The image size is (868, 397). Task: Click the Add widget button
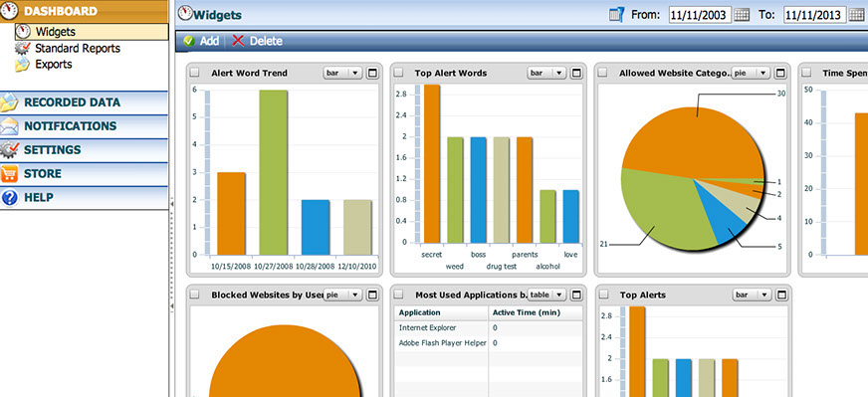(201, 41)
